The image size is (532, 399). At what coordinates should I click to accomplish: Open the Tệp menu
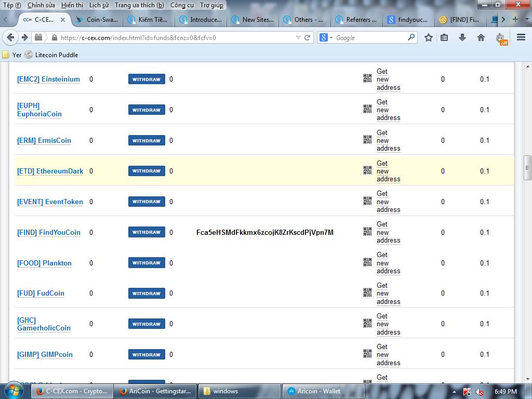(12, 5)
